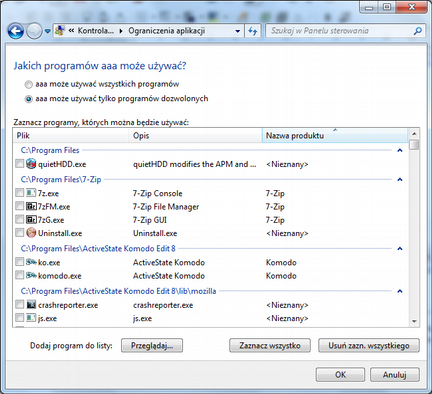
Task: Click the 7zG.exe file icon
Action: click(x=31, y=220)
